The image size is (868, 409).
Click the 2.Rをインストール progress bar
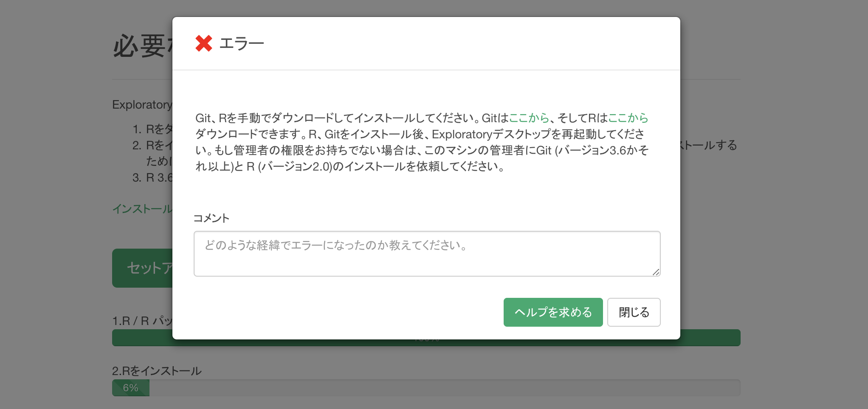(x=426, y=388)
